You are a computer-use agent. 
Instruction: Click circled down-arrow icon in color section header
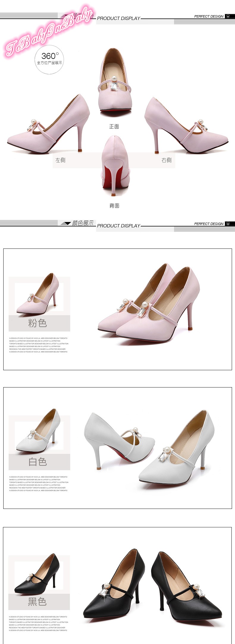[228, 224]
